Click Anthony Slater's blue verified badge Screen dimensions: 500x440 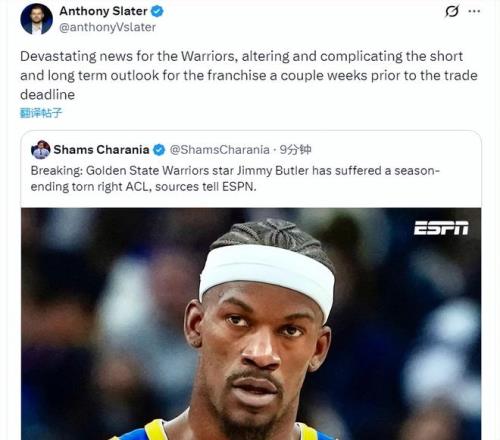[157, 11]
